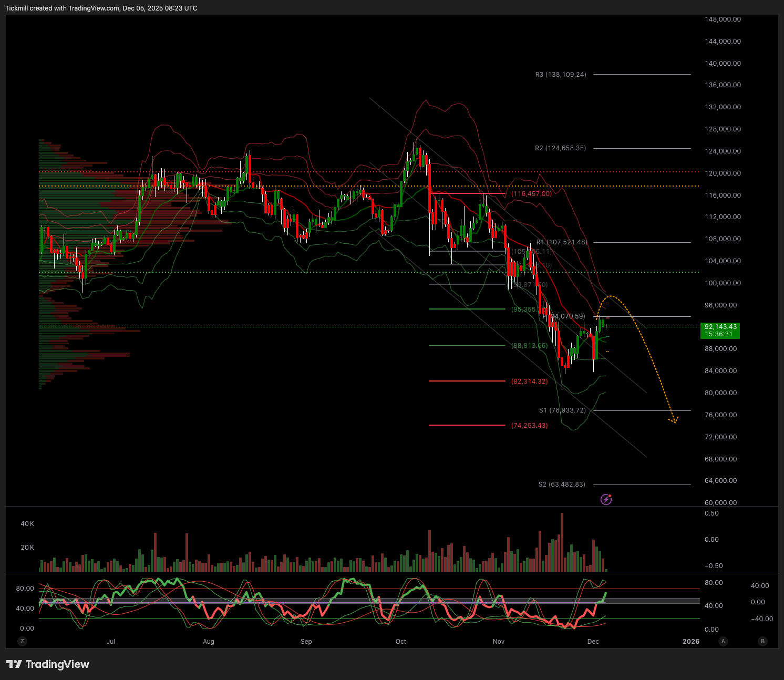Image resolution: width=784 pixels, height=680 pixels.
Task: Click the tallest volume bar in November
Action: 562,541
